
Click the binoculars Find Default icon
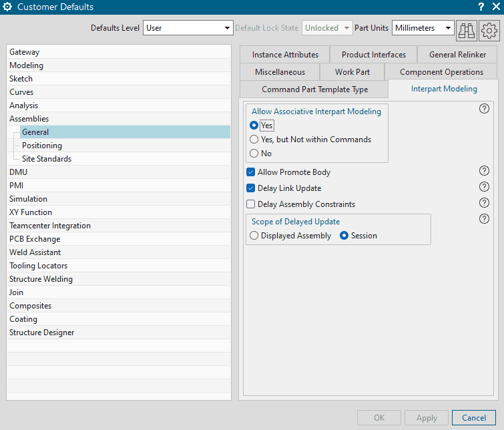467,31
